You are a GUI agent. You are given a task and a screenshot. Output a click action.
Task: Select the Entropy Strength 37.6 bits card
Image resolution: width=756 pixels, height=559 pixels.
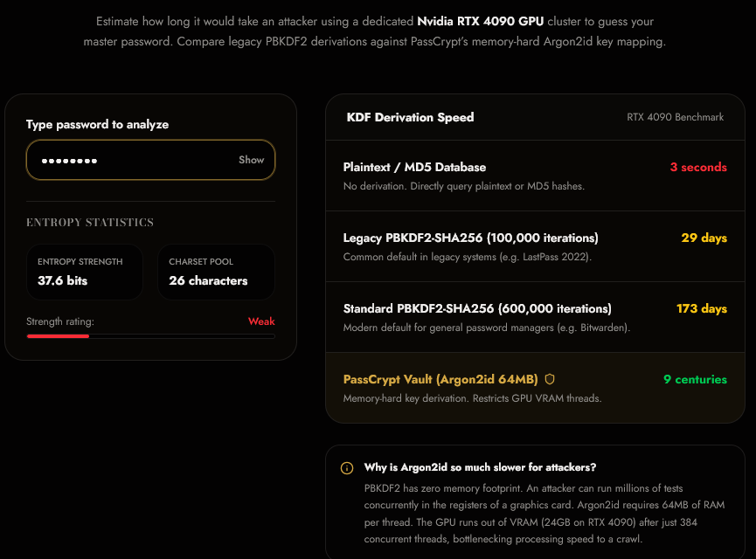coord(85,272)
